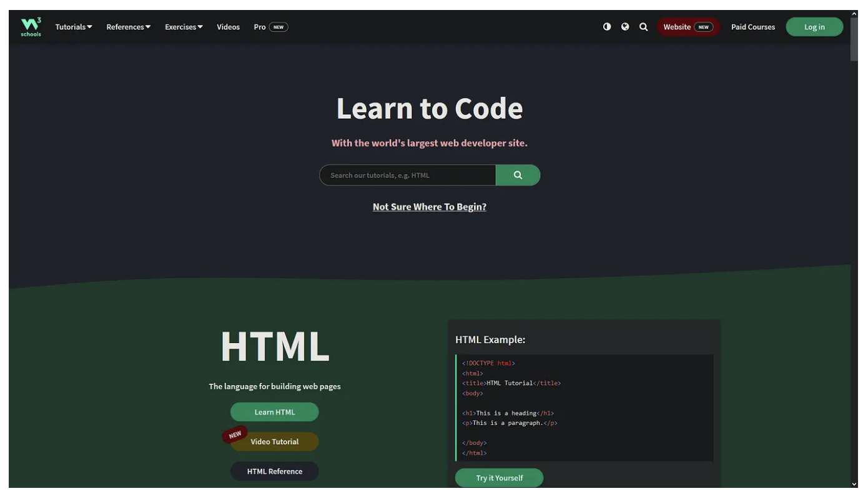Click the W3Schools logo
Viewport: 868px width, 496px height.
[x=31, y=27]
